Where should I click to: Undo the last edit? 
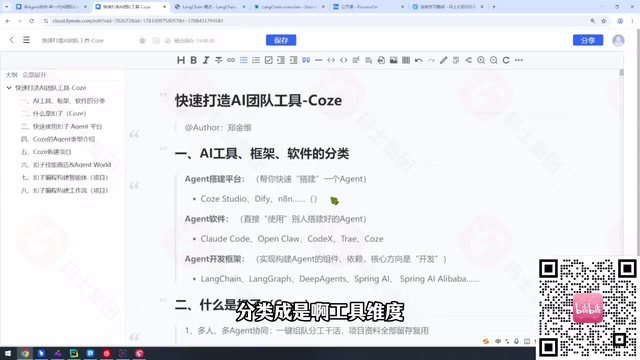click(419, 60)
